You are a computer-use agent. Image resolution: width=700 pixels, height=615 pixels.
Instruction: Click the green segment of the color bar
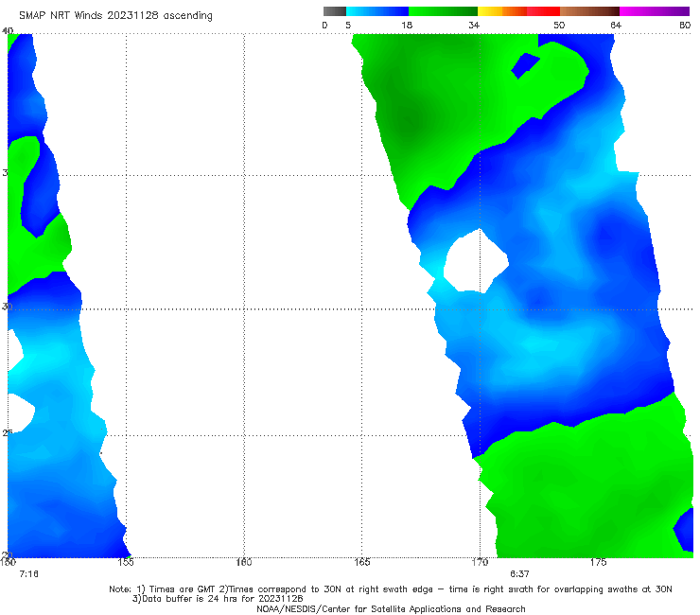coord(443,11)
